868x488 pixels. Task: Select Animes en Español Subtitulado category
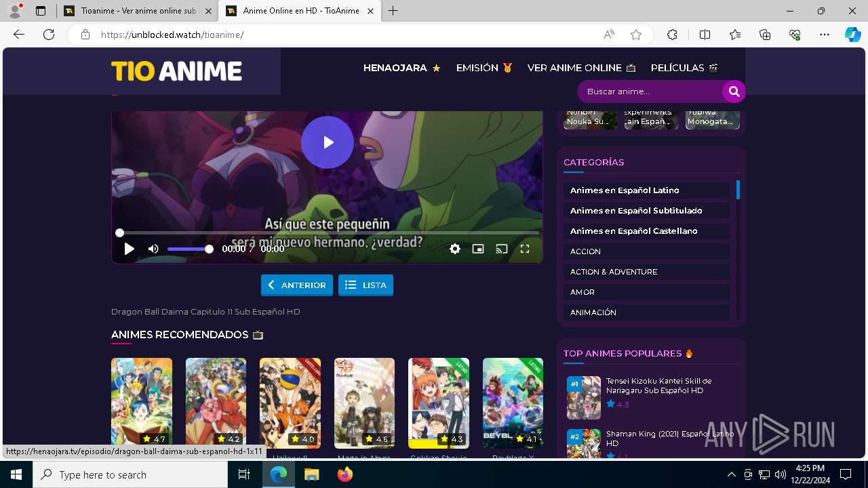click(646, 211)
